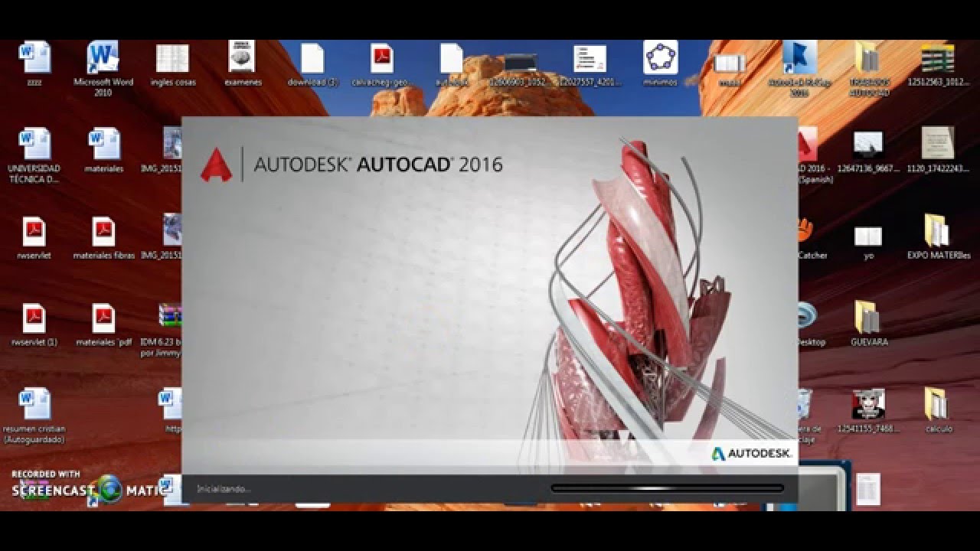The width and height of the screenshot is (980, 551).
Task: Open the 12647136_9667 image file
Action: tap(868, 145)
